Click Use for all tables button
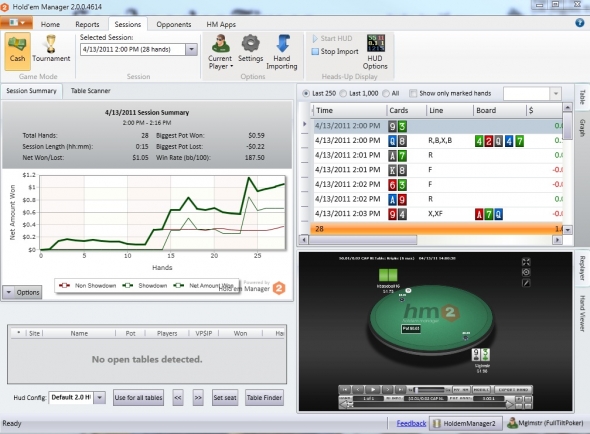 point(138,397)
